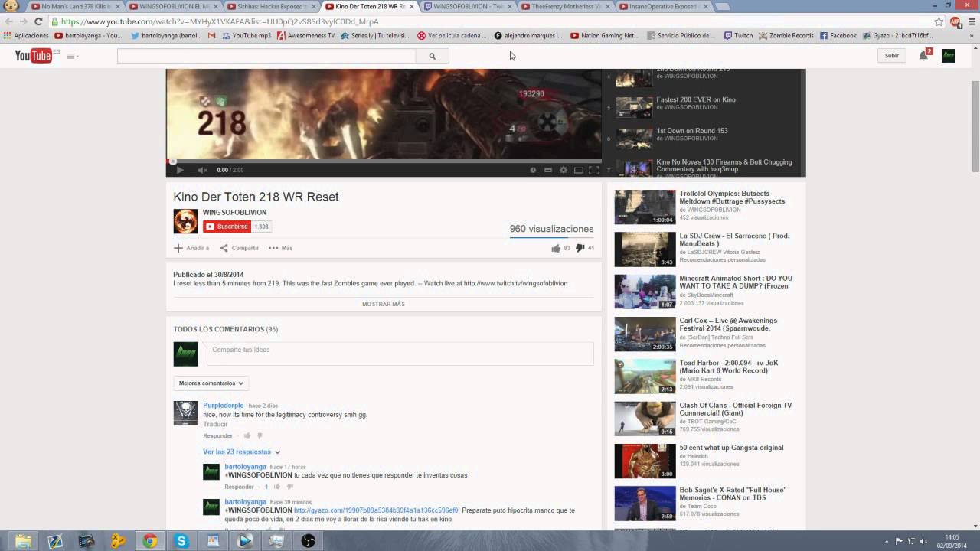Screen dimensions: 980x551
Task: Dislike the video with the thumbs-down
Action: [x=580, y=248]
